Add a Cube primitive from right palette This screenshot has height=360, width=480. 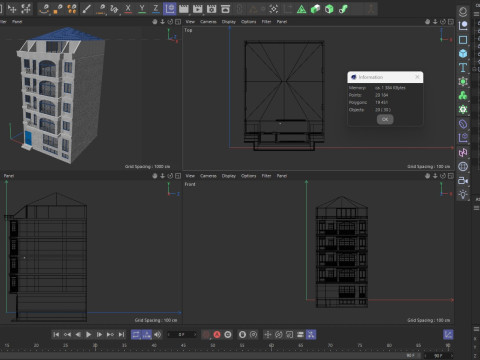click(x=463, y=54)
